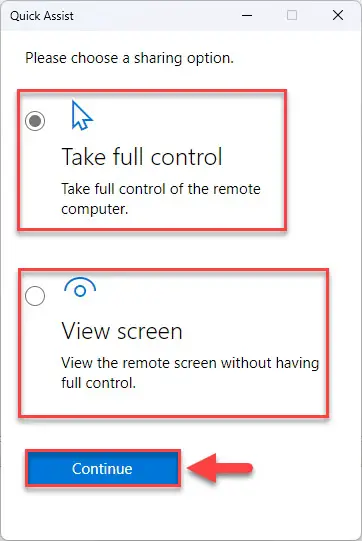This screenshot has height=541, width=362.
Task: Click the blue eye icon
Action: pyautogui.click(x=80, y=288)
